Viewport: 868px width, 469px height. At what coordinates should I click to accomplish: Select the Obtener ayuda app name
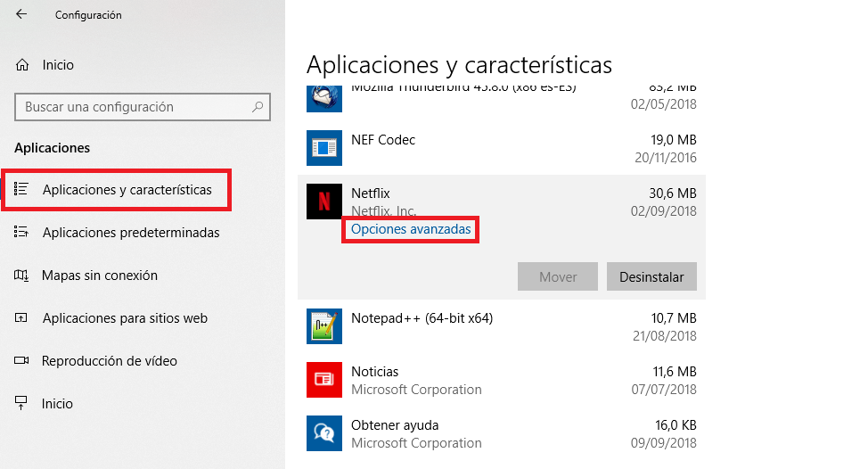395,425
